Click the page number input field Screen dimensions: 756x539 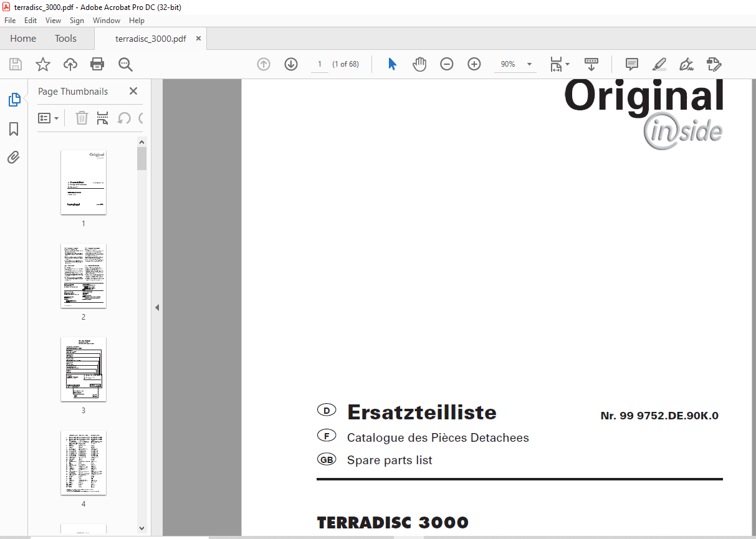320,64
